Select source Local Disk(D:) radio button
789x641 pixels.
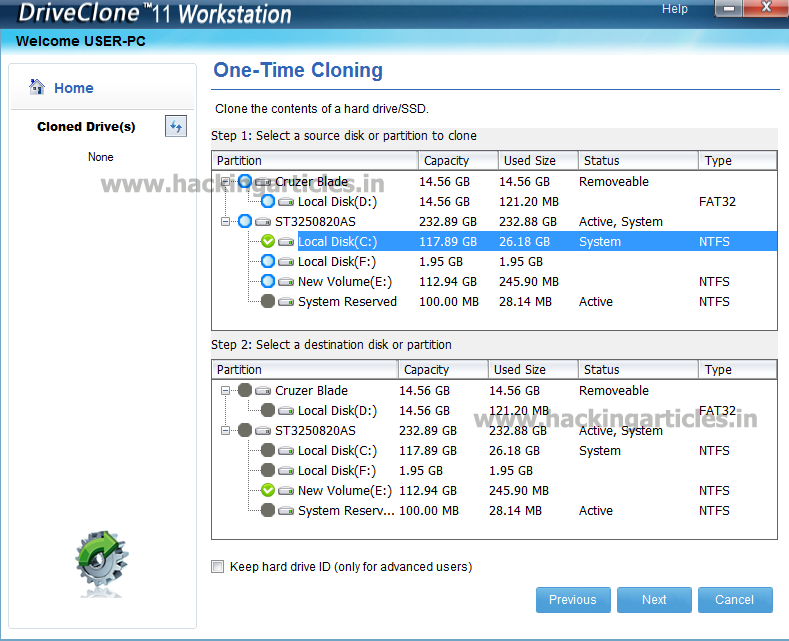tap(268, 201)
